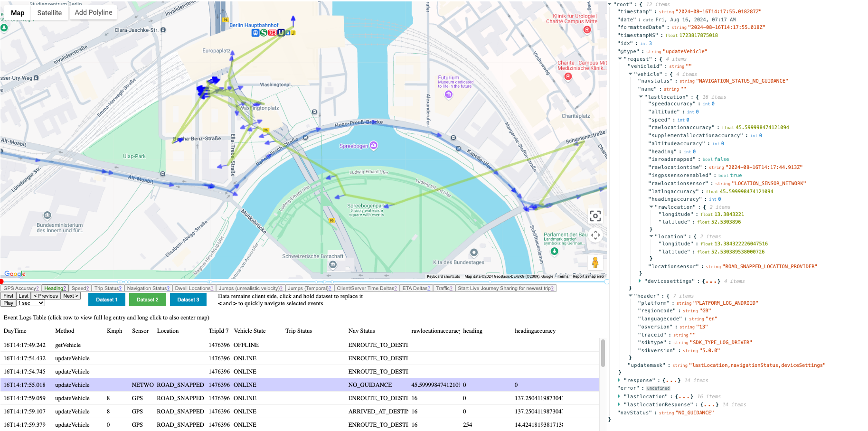Screen dimensions: 868x431
Task: Click the Kita des Bundestages marker icon
Action: pyautogui.click(x=473, y=253)
